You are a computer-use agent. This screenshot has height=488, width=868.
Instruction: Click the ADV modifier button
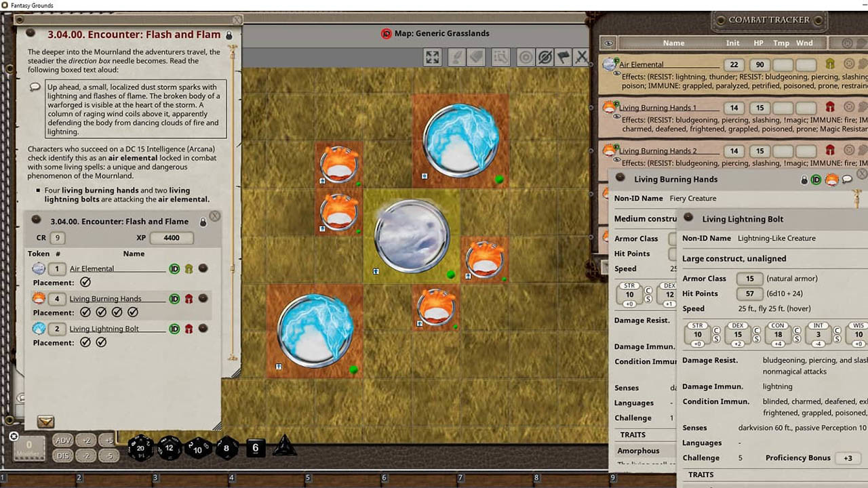pos(63,441)
